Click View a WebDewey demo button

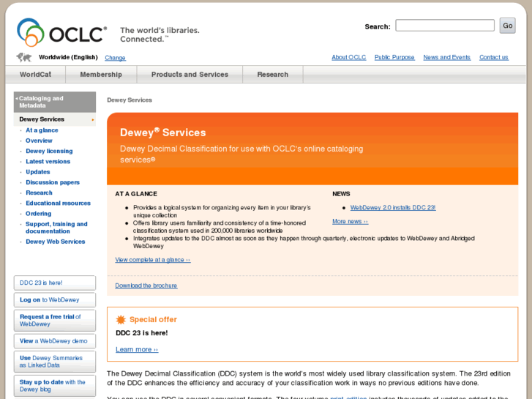pos(55,341)
